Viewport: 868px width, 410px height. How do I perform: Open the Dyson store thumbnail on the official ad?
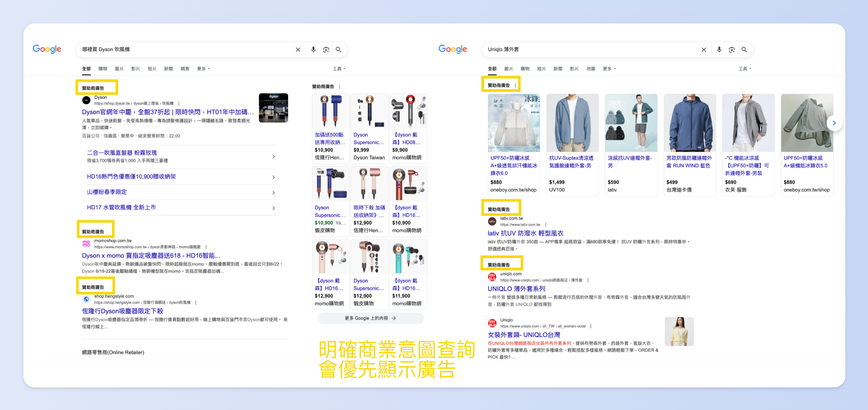point(273,108)
